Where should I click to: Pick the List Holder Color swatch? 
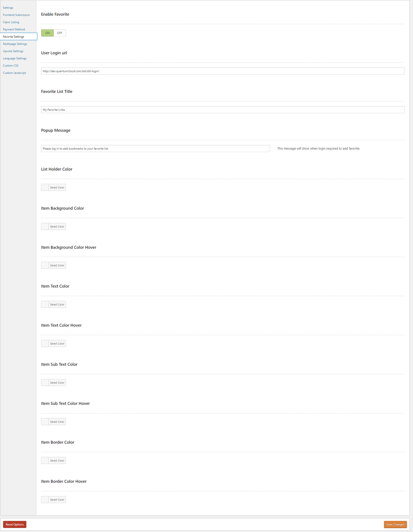coord(53,187)
